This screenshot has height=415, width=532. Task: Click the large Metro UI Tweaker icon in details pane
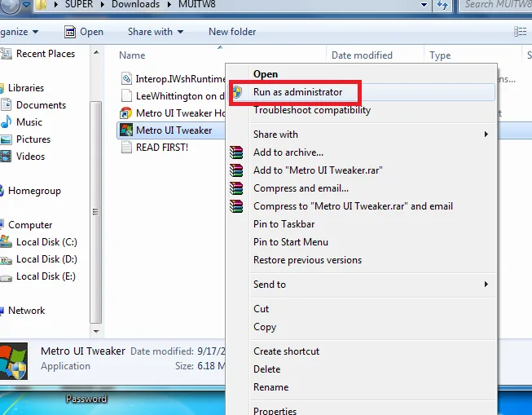(x=14, y=361)
